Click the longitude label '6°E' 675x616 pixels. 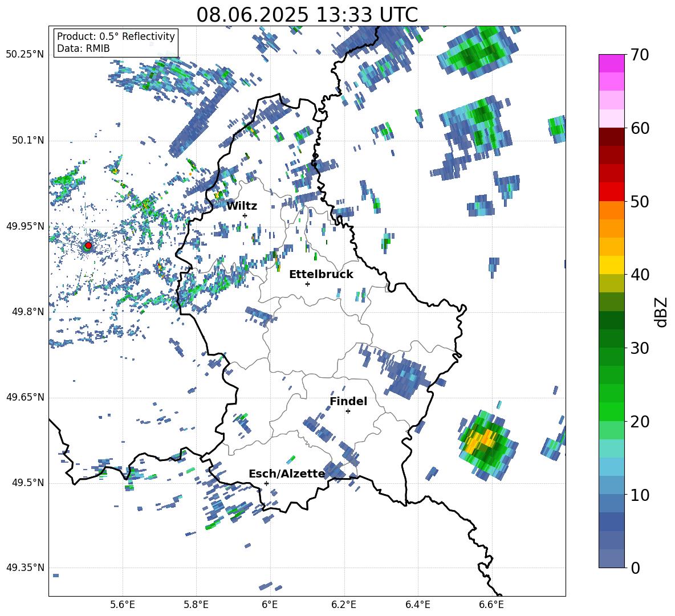pos(270,605)
